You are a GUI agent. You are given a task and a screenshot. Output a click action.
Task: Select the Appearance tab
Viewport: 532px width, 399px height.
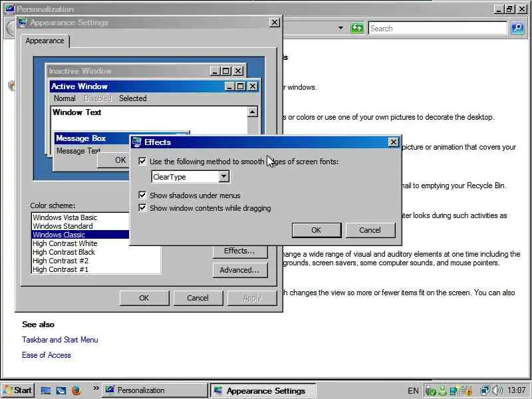45,41
